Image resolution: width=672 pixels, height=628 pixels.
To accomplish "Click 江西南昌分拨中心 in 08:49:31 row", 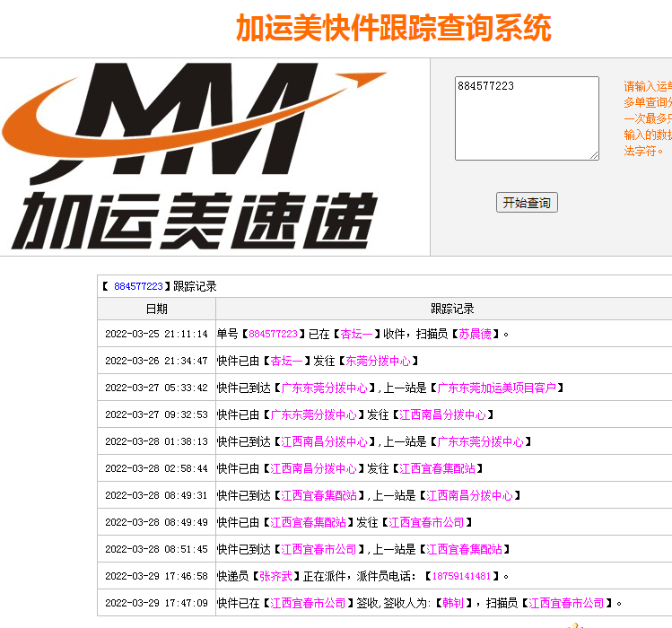I will coord(469,495).
